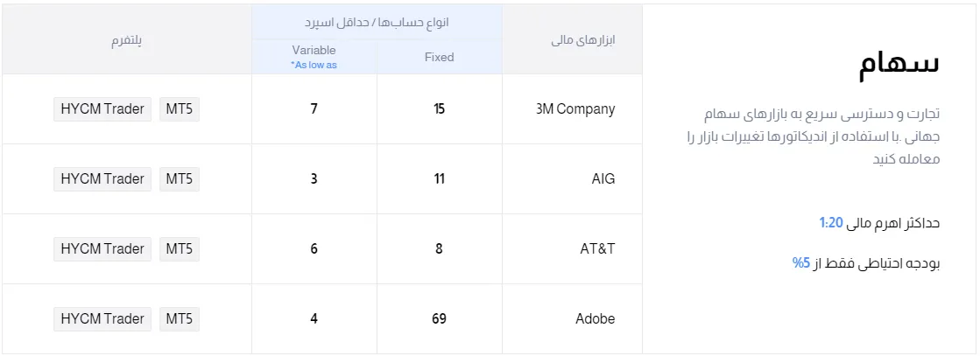The height and width of the screenshot is (356, 980).
Task: Click the سهام heading
Action: coord(899,64)
